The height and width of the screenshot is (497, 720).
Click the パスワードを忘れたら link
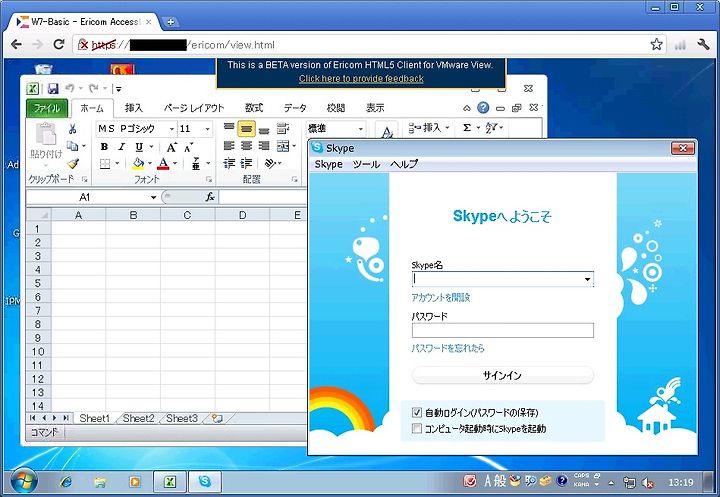tap(448, 348)
